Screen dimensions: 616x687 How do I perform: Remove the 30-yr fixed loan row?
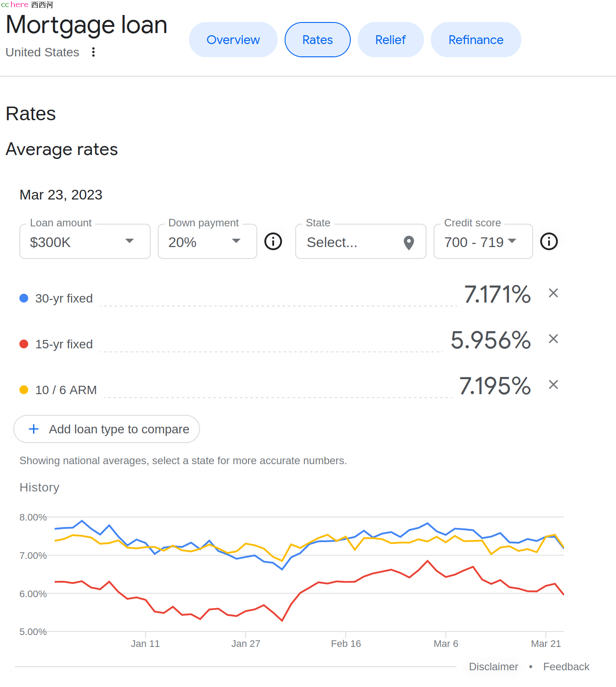553,293
